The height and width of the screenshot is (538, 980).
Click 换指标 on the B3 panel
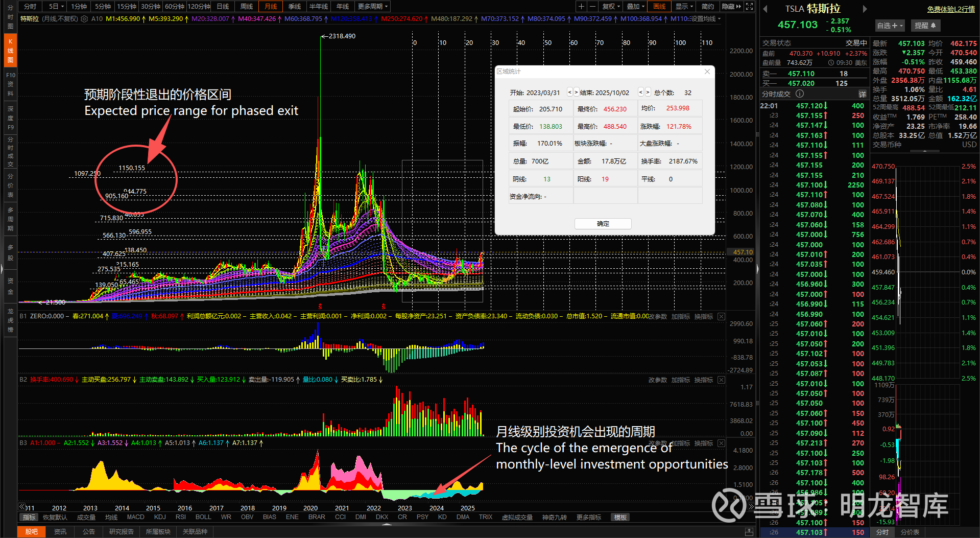pos(704,443)
